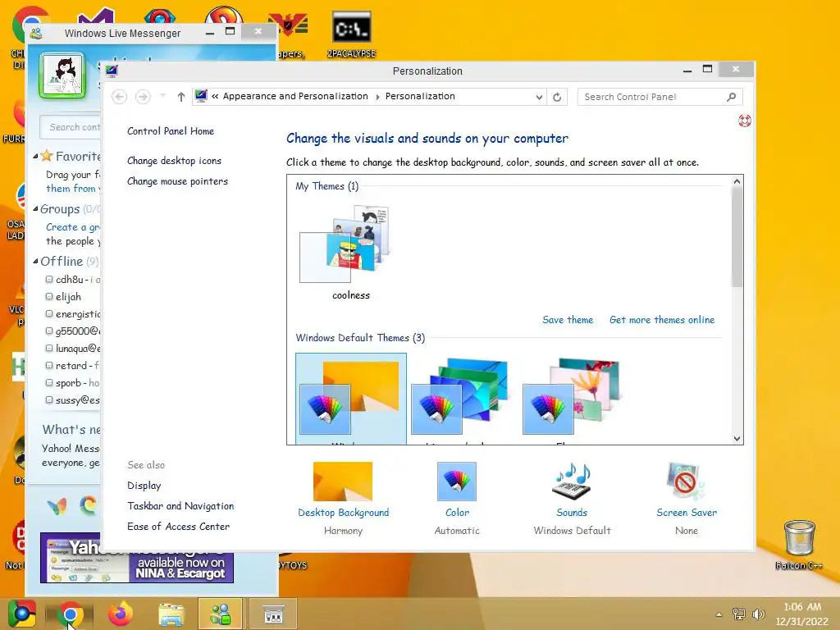The height and width of the screenshot is (630, 840).
Task: Select offline contact sporb
Action: point(73,383)
